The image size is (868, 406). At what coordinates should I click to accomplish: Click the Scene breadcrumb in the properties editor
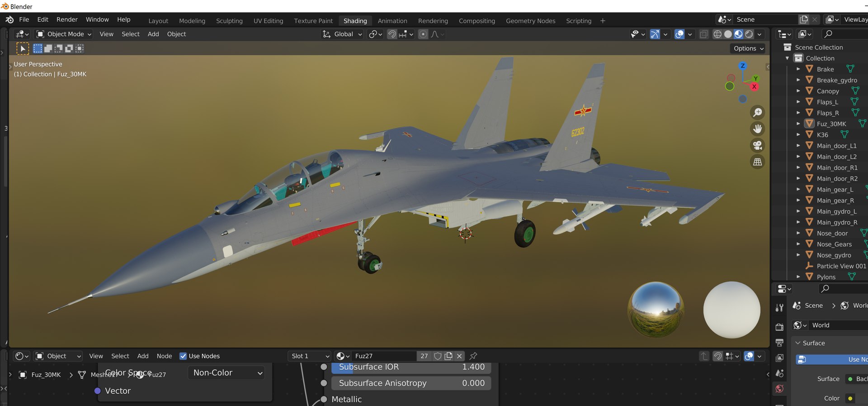pyautogui.click(x=814, y=306)
